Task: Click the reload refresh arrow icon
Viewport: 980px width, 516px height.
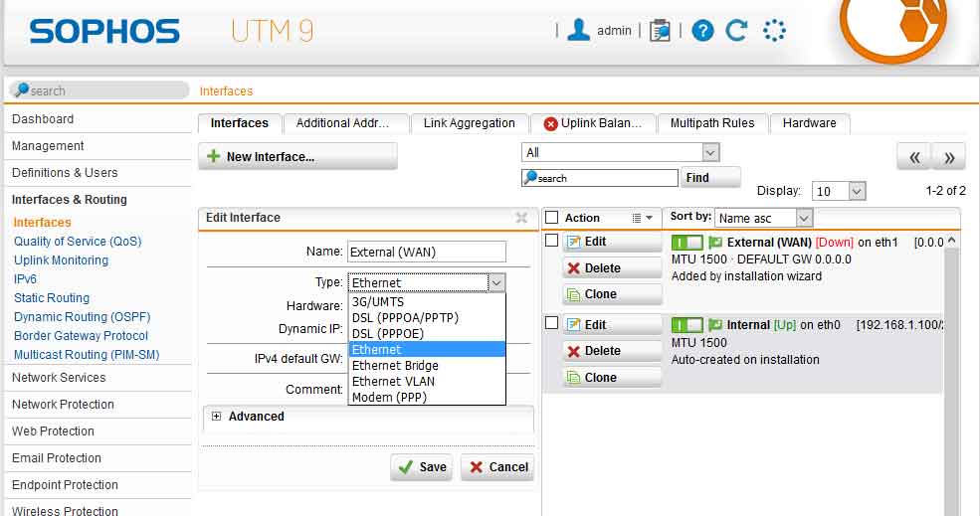Action: click(x=736, y=30)
